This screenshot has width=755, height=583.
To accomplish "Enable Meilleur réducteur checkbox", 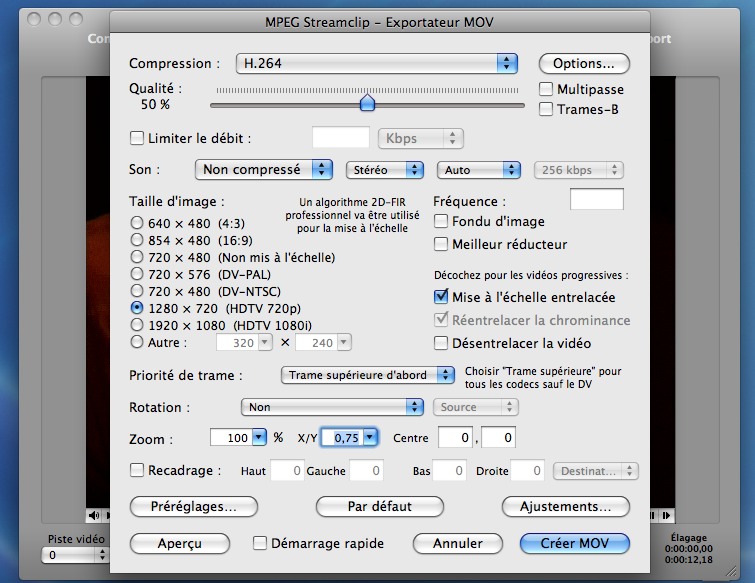I will tap(441, 244).
